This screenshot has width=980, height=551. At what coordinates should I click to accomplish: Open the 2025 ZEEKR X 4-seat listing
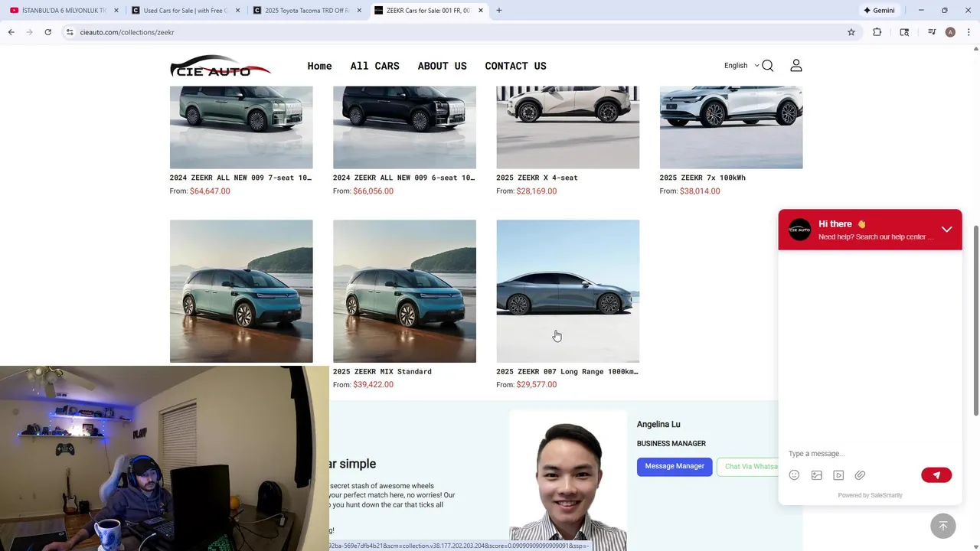(537, 178)
